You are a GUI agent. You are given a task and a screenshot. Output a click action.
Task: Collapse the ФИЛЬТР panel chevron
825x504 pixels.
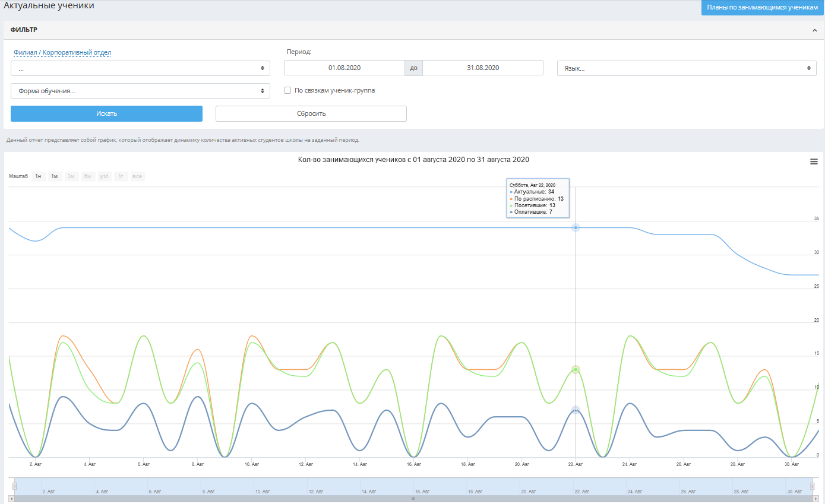814,30
